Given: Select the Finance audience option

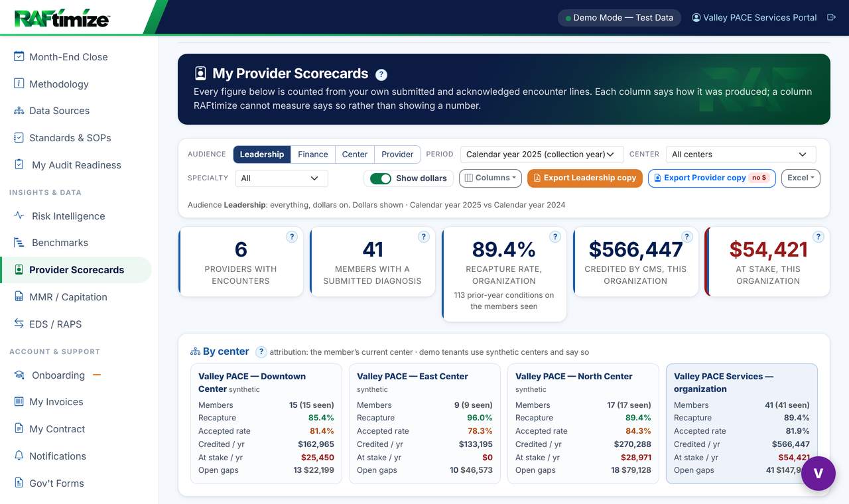Looking at the screenshot, I should 313,155.
